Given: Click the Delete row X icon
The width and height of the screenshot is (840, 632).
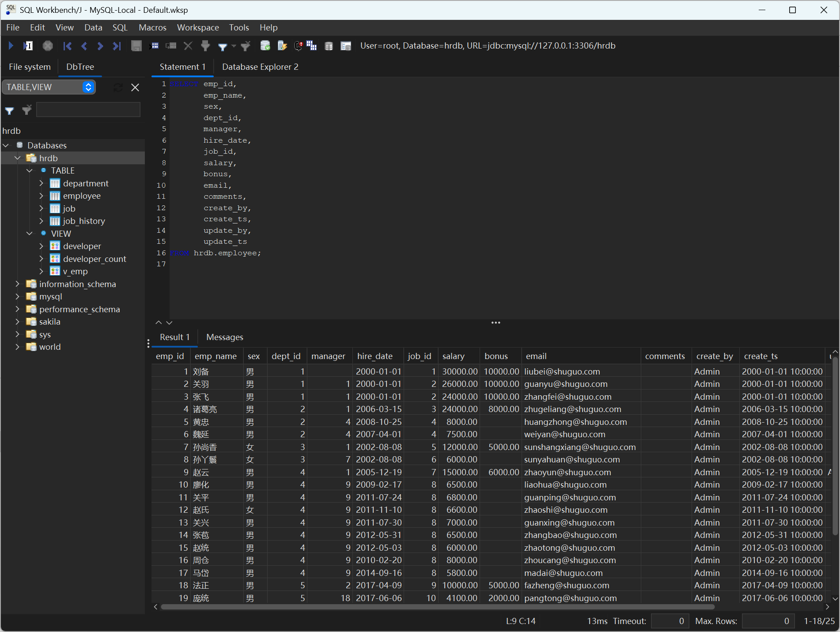Looking at the screenshot, I should 188,45.
